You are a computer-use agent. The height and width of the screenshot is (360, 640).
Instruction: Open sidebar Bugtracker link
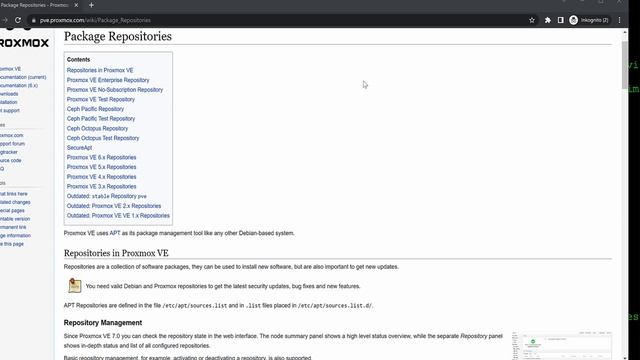(9, 152)
